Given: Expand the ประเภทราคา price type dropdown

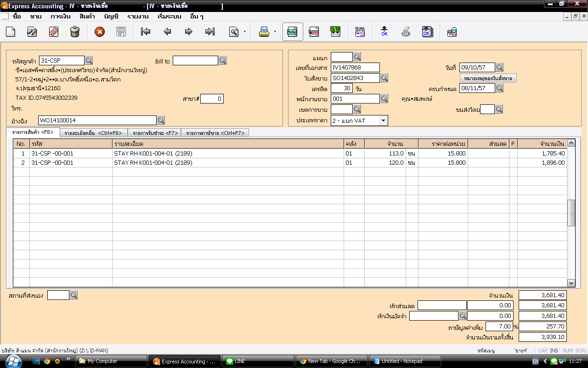Looking at the screenshot, I should click(x=383, y=121).
